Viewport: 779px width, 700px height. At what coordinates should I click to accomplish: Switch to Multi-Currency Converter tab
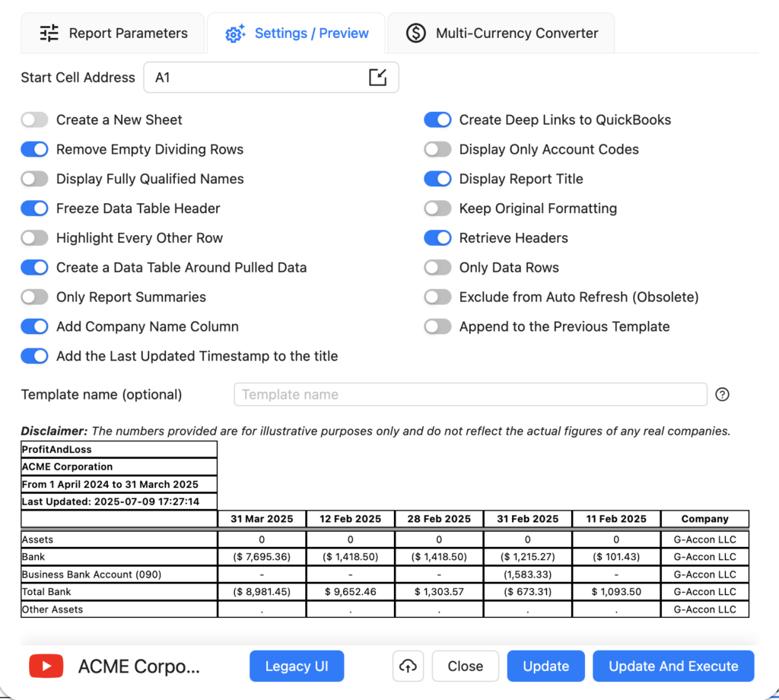pyautogui.click(x=501, y=33)
